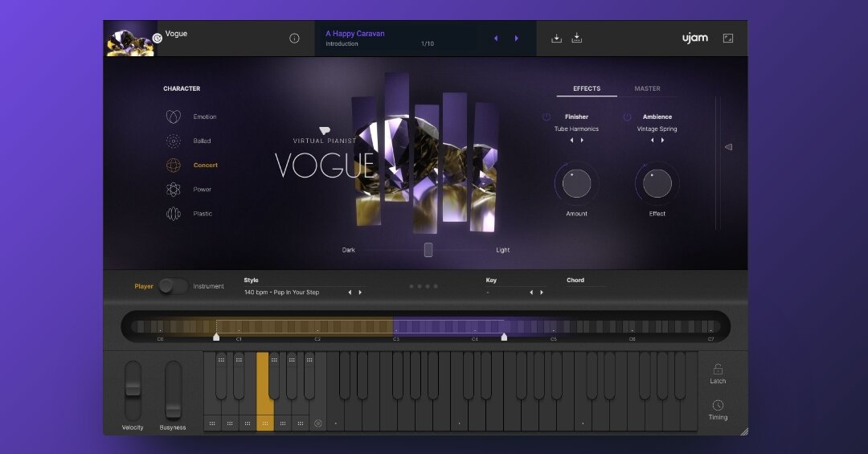Viewport: 868px width, 454px height.
Task: Click the save-as preset icon
Action: click(577, 38)
